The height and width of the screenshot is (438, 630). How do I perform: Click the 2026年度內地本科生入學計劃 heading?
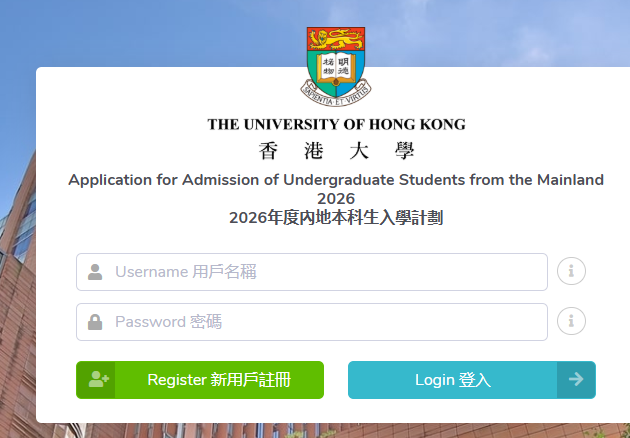[336, 217]
